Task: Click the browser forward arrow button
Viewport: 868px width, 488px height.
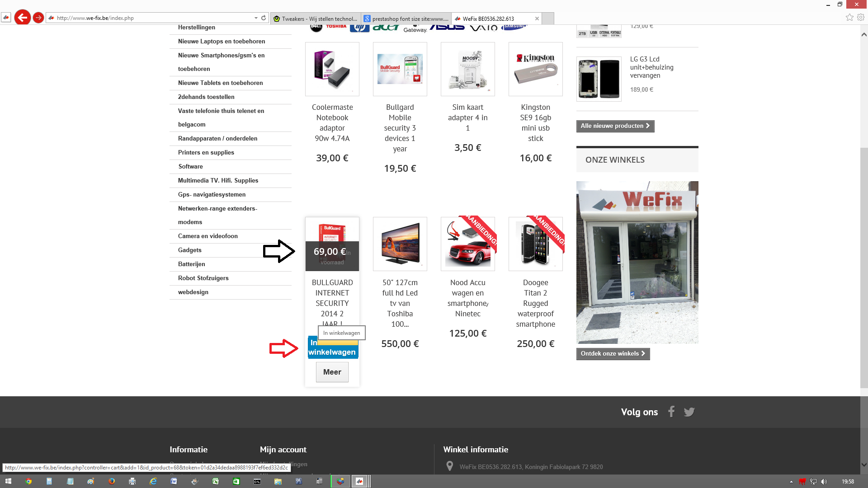Action: point(38,18)
